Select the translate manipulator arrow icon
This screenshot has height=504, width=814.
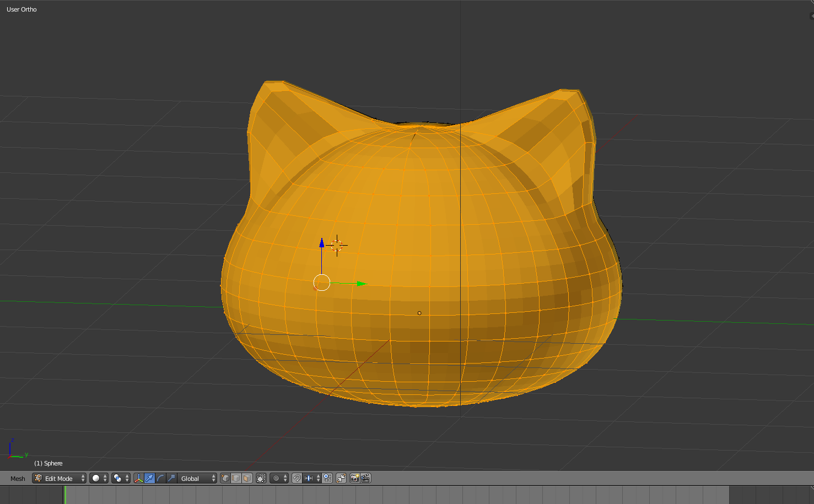(149, 479)
